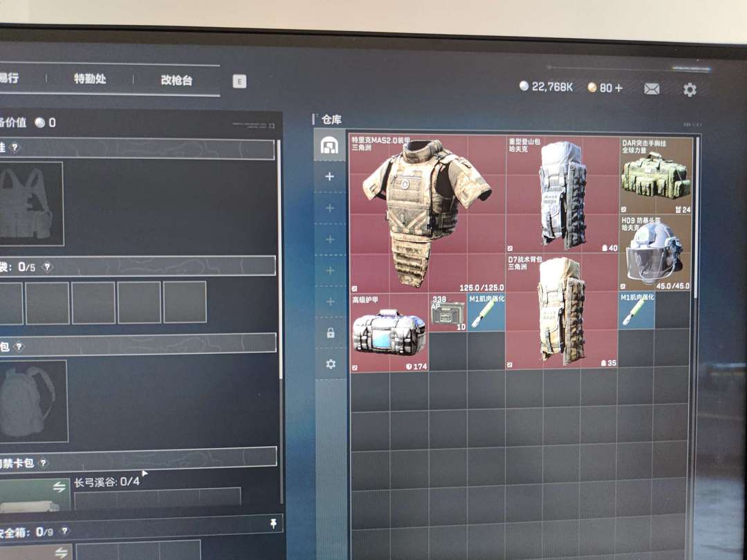Viewport: 747px width, 560px height.
Task: Select the 重型登山包 backpack item
Action: (x=562, y=194)
